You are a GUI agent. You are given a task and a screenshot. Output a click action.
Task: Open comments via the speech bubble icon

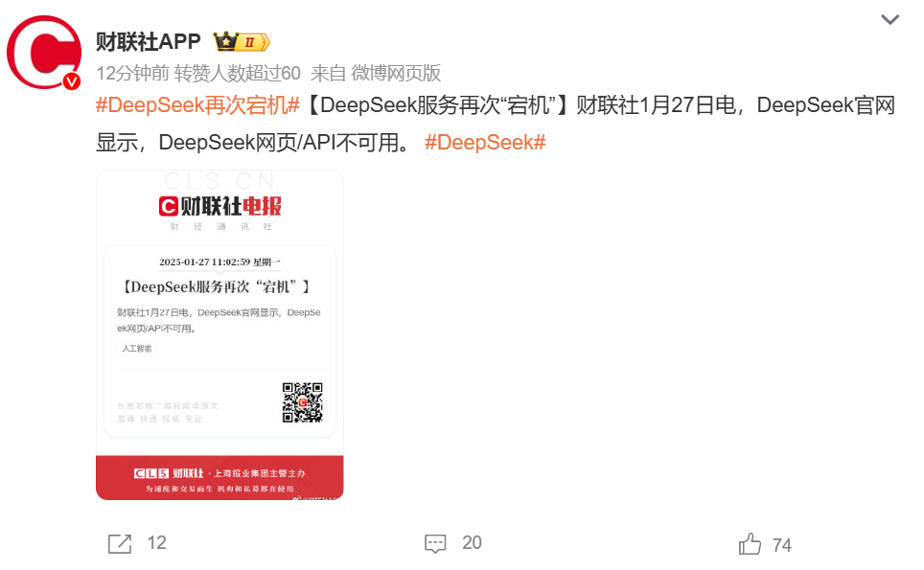pos(435,543)
